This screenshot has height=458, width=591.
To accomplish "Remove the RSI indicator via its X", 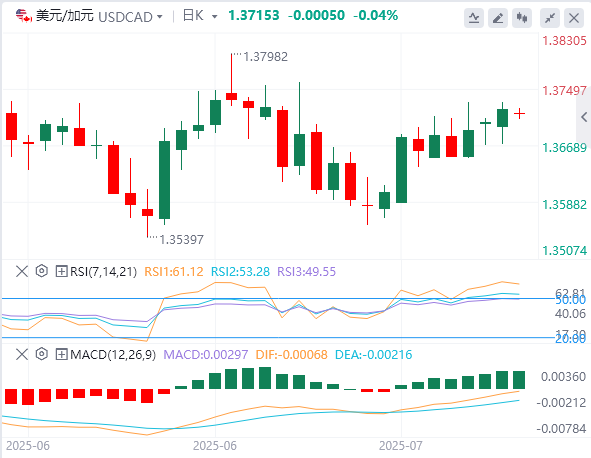I will pyautogui.click(x=22, y=271).
